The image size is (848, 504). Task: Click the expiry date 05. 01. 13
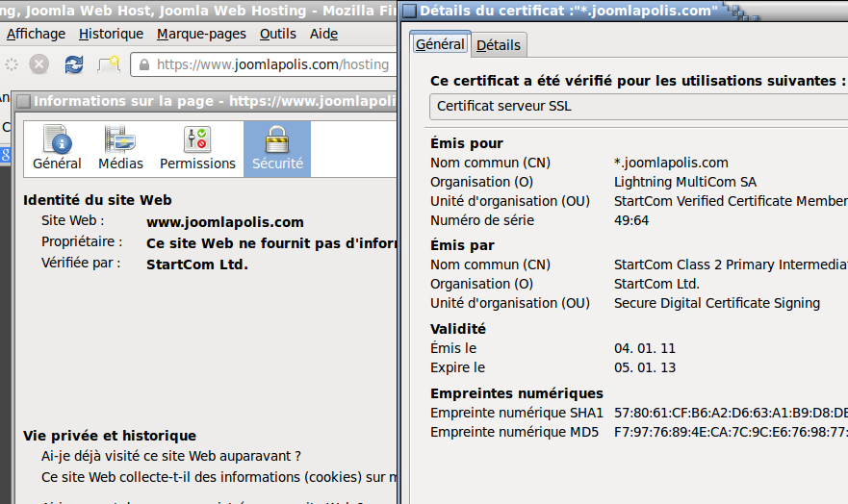645,367
